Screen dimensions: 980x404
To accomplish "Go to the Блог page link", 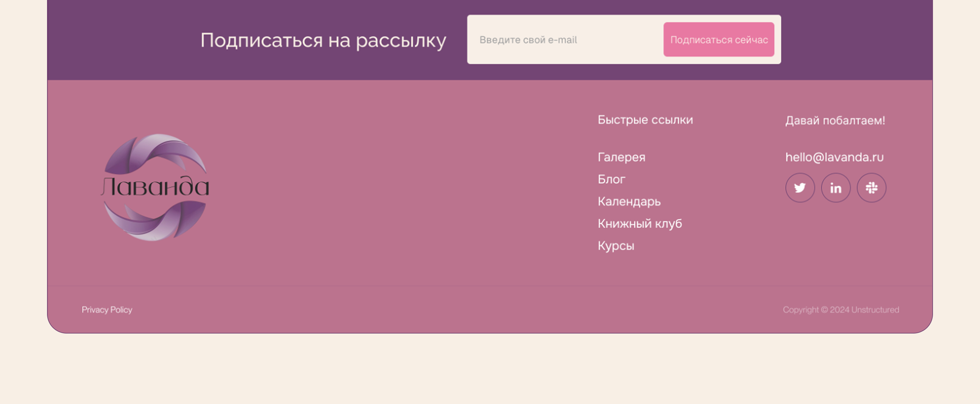I will [x=611, y=179].
